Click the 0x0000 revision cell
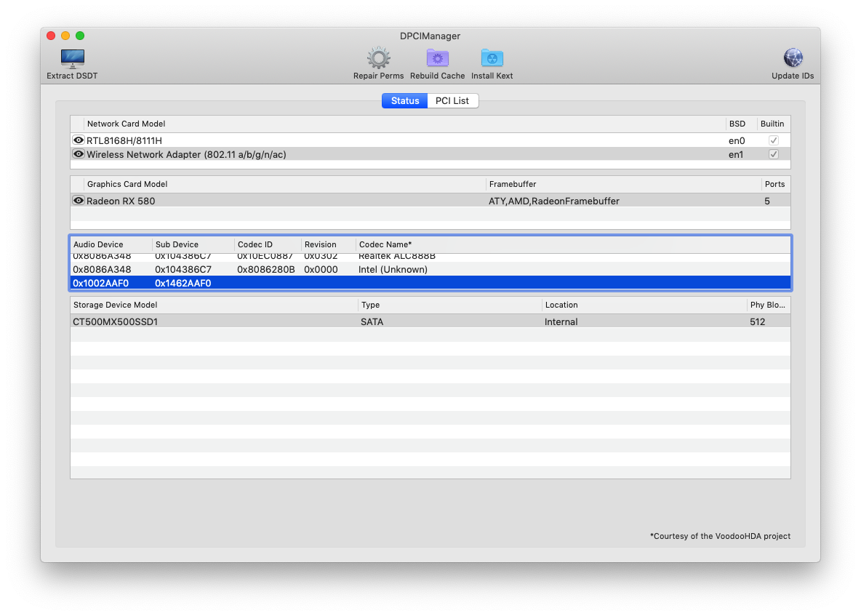Viewport: 861px width, 616px height. click(321, 270)
